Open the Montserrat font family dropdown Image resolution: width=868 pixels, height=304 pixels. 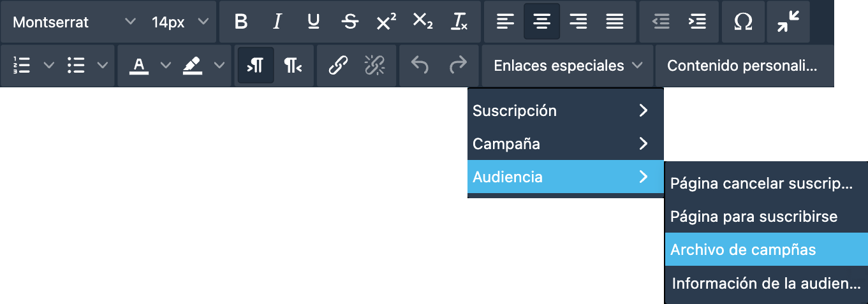tap(73, 22)
